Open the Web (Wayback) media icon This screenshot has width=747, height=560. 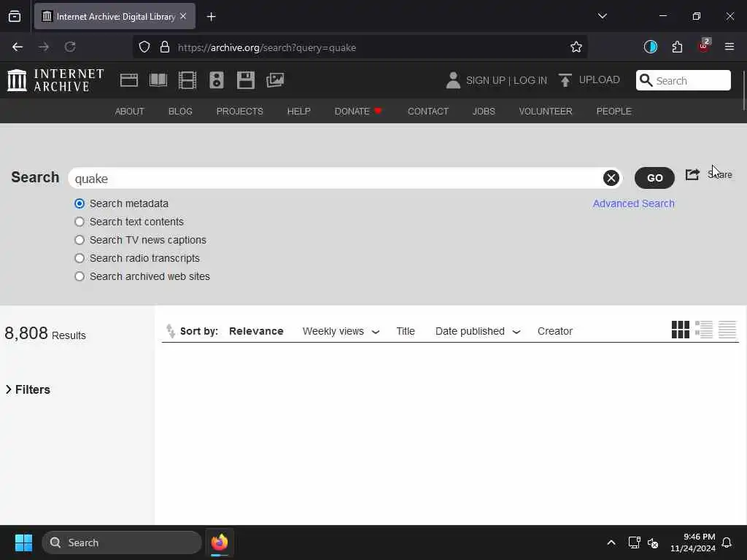[x=128, y=80]
